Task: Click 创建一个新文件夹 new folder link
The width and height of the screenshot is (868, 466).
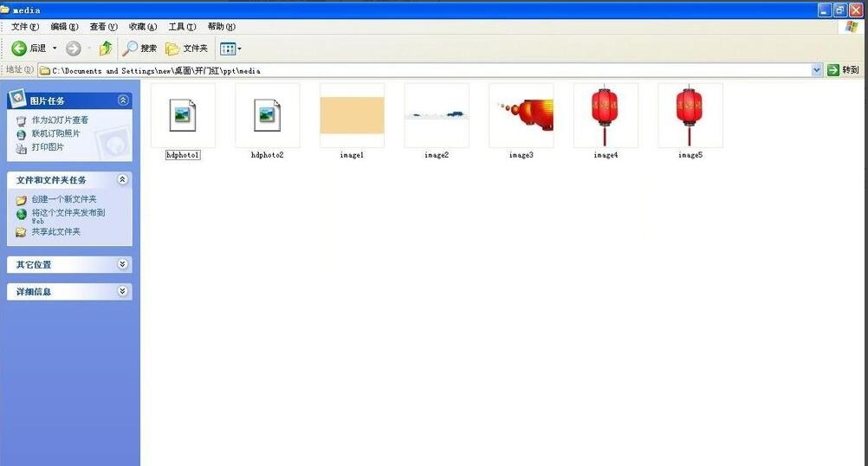Action: (64, 199)
